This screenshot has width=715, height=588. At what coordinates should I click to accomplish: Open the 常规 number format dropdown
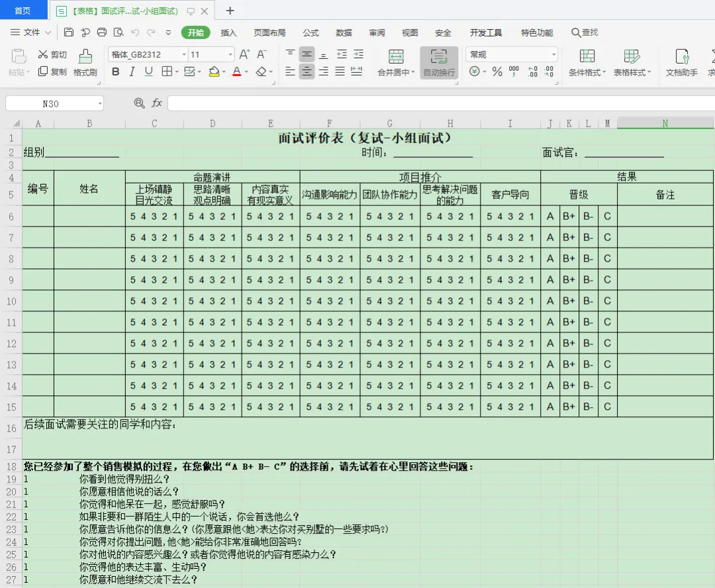553,55
